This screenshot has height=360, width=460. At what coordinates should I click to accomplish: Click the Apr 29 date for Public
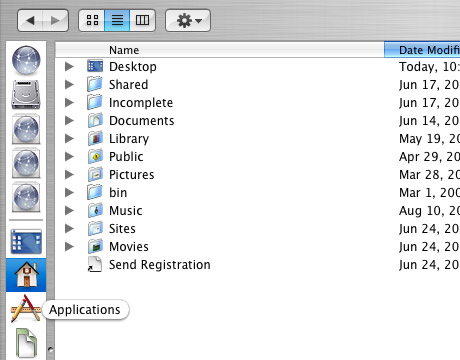point(429,157)
